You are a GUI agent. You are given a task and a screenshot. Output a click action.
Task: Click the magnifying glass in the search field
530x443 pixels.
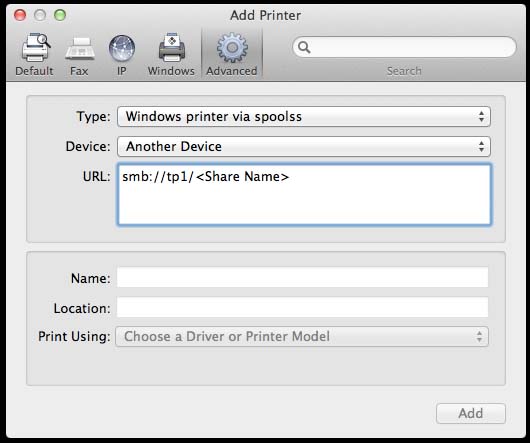pos(304,47)
